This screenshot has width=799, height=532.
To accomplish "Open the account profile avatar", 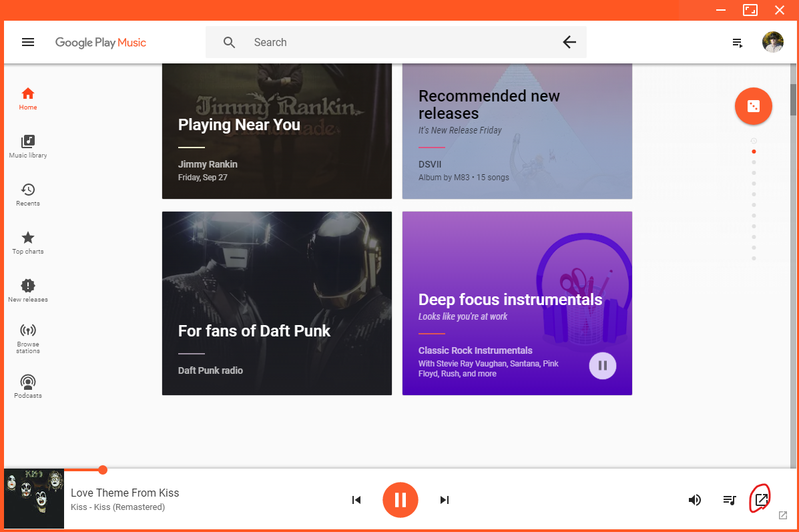I will click(x=772, y=42).
